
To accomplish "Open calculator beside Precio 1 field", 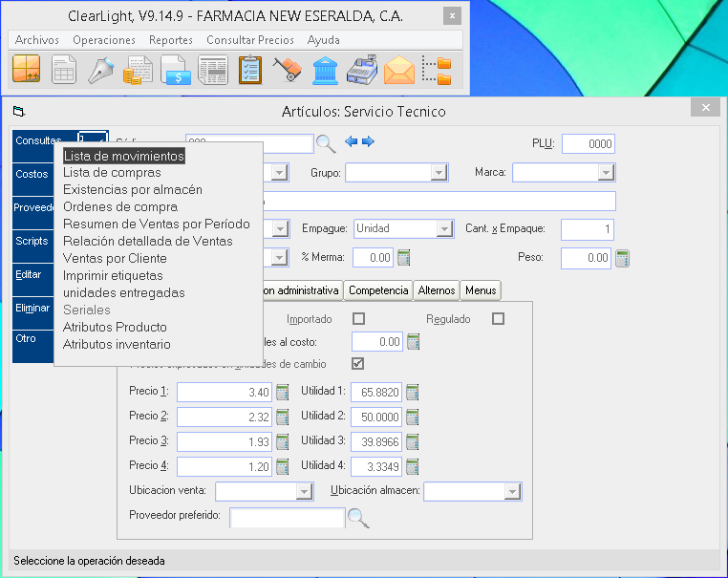I will tap(282, 393).
